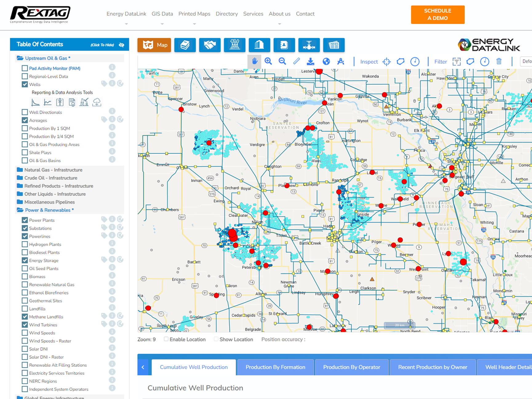The image size is (532, 399).
Task: Open the pipeline valve icon button
Action: tap(309, 45)
